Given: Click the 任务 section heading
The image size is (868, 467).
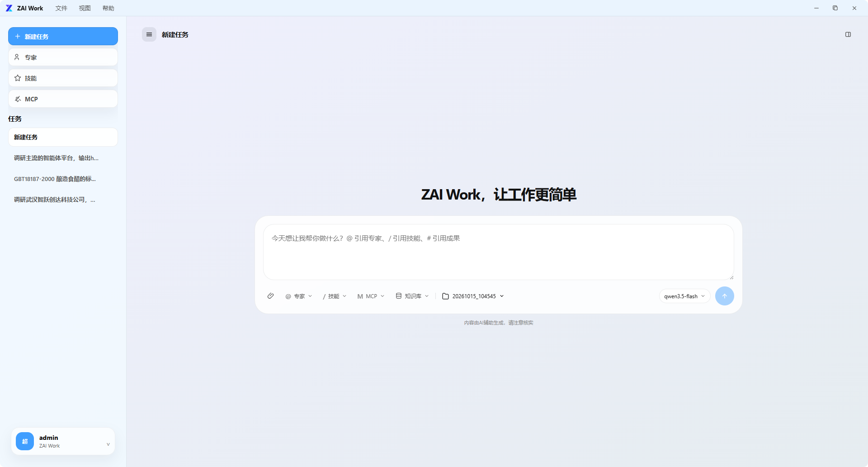Looking at the screenshot, I should tap(15, 119).
